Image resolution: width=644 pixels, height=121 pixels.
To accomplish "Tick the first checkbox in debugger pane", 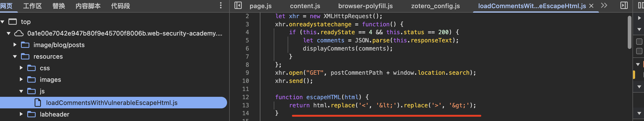I will pyautogui.click(x=639, y=42).
